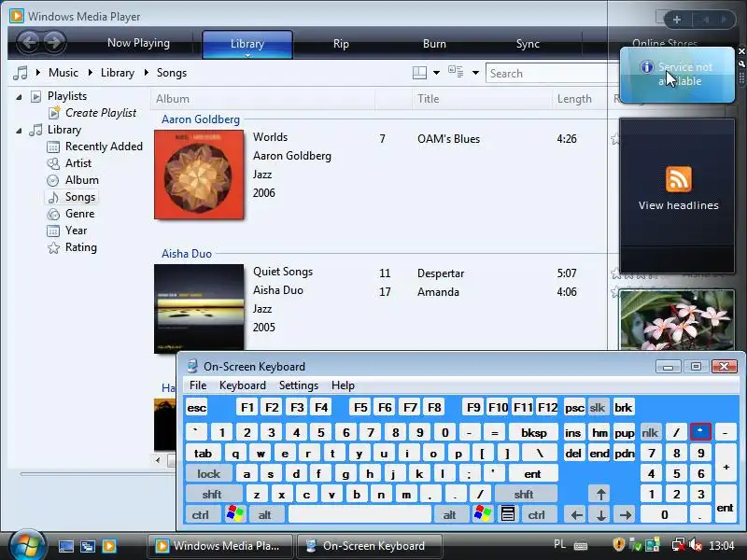Collapse the Library tree node
Screen dimensions: 747x560
19,131
